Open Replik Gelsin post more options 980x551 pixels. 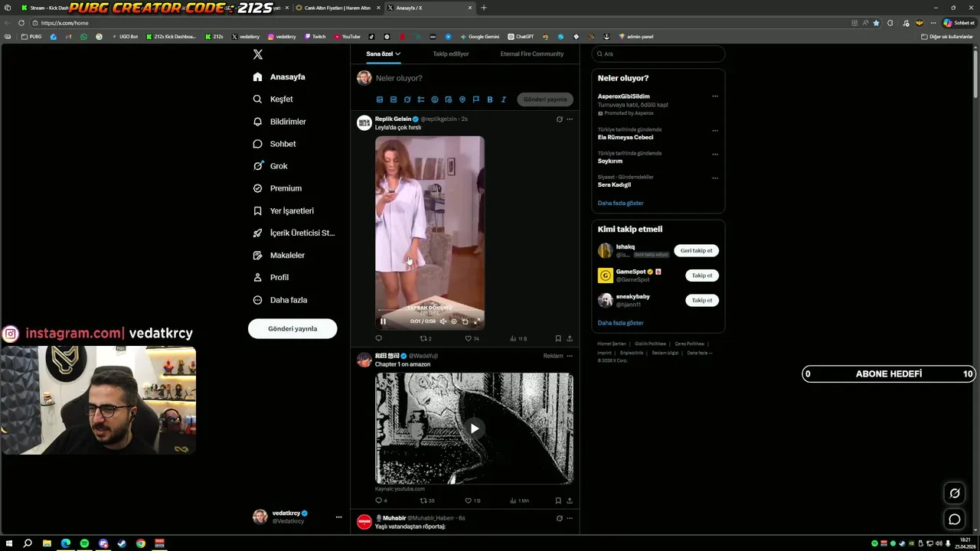(570, 119)
